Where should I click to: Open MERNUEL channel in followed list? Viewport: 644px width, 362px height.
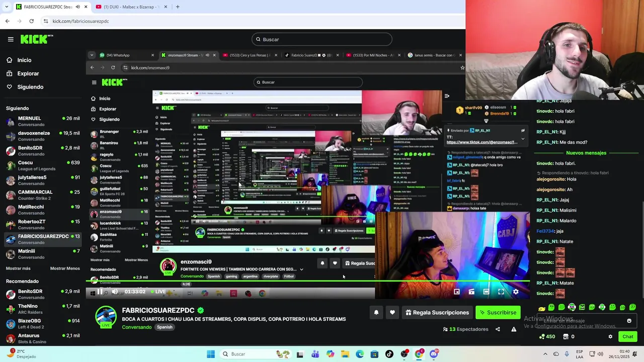click(43, 121)
